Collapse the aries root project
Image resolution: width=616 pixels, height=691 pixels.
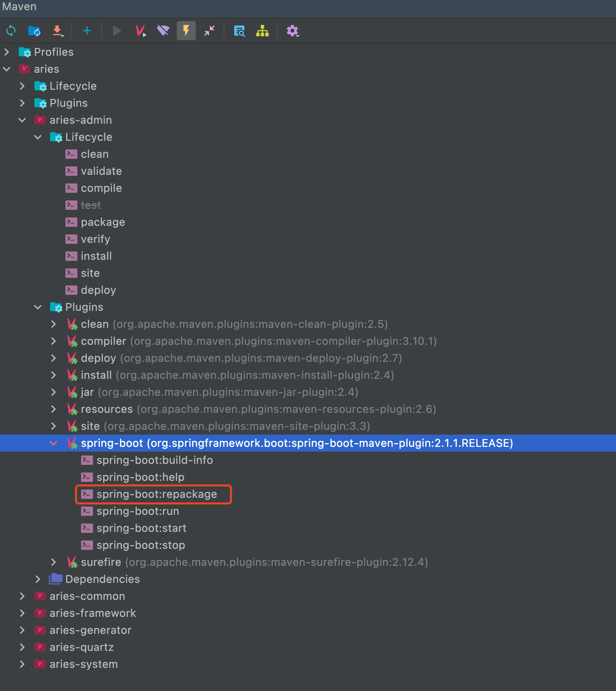(6, 69)
